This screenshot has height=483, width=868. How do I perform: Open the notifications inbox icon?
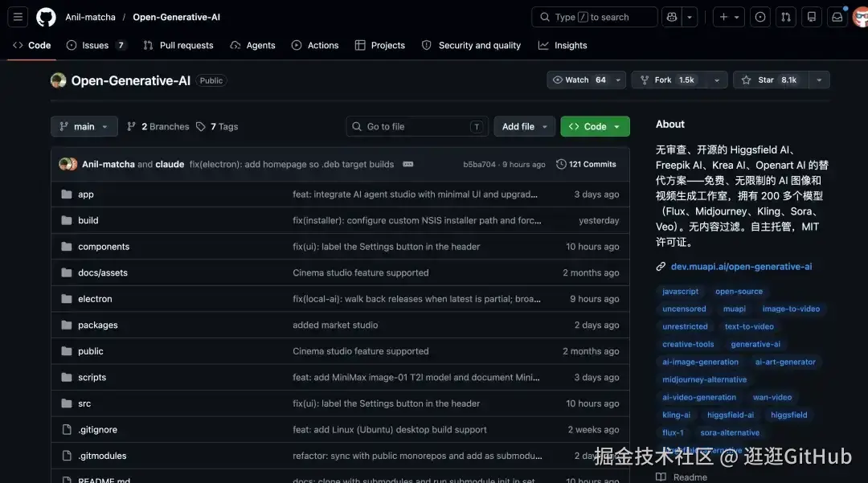[837, 17]
